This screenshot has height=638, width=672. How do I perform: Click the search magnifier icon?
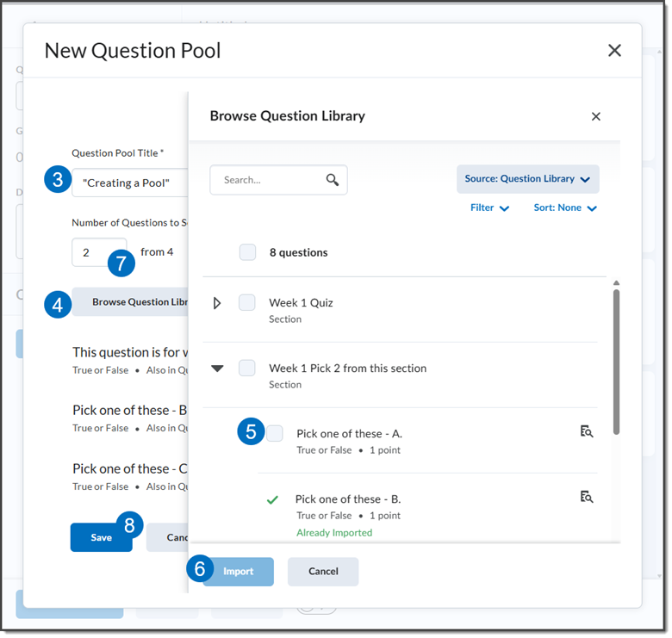point(332,180)
